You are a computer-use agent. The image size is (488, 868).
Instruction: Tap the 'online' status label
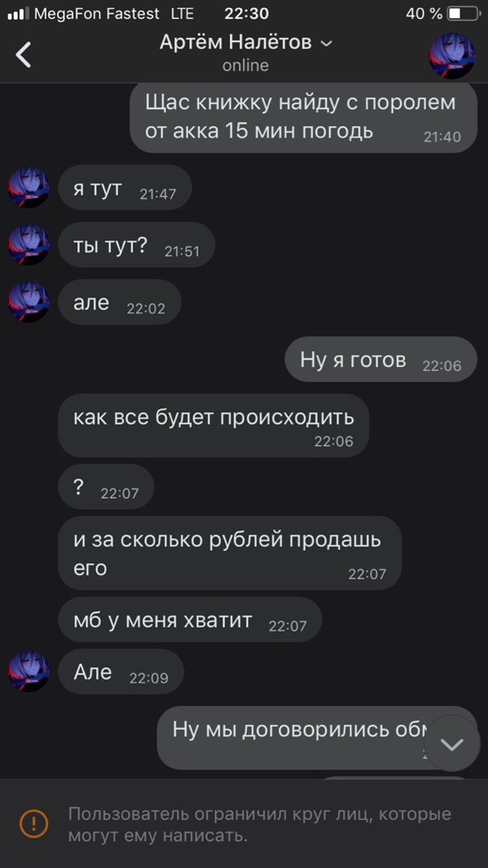pos(245,65)
